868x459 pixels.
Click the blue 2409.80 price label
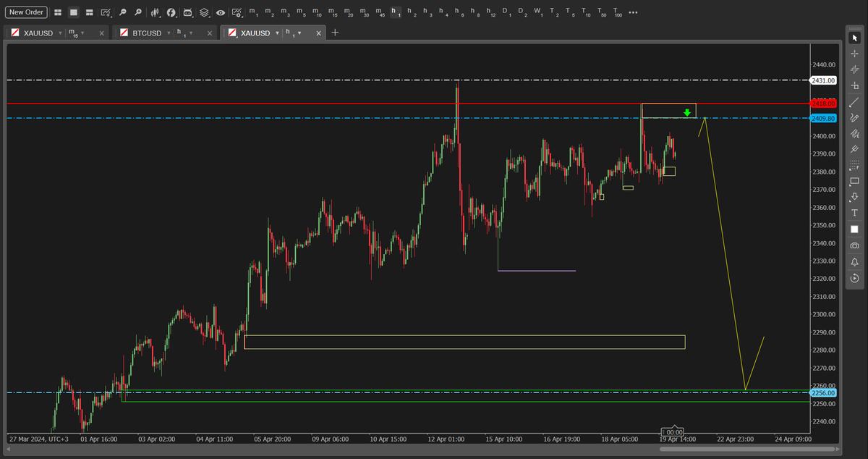[x=823, y=118]
